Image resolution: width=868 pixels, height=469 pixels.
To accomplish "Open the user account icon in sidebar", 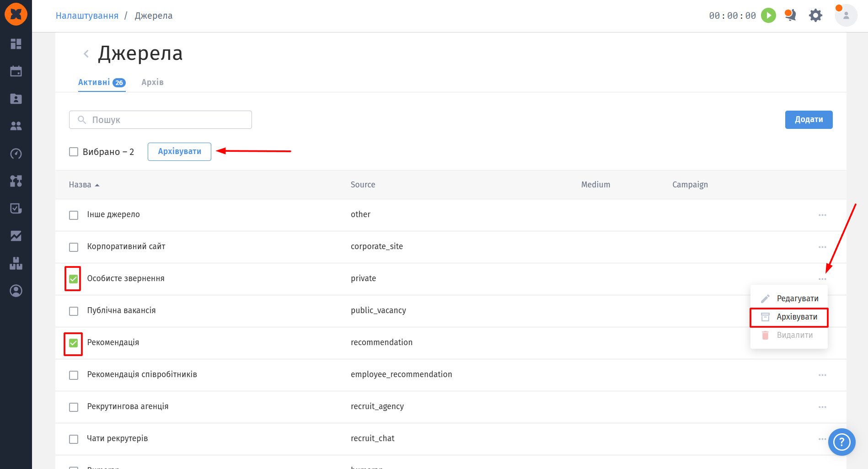I will point(16,291).
